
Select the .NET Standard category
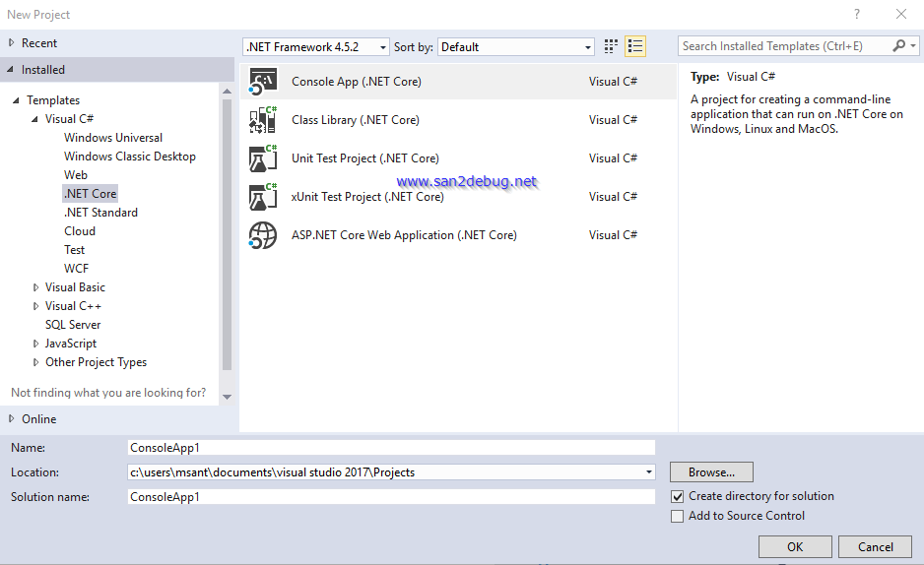(x=100, y=213)
